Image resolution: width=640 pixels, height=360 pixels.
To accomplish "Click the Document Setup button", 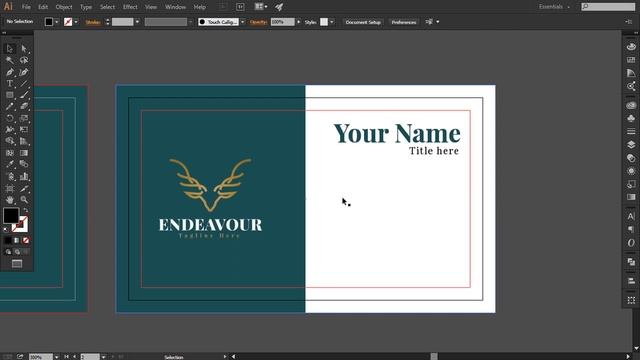I will [363, 22].
